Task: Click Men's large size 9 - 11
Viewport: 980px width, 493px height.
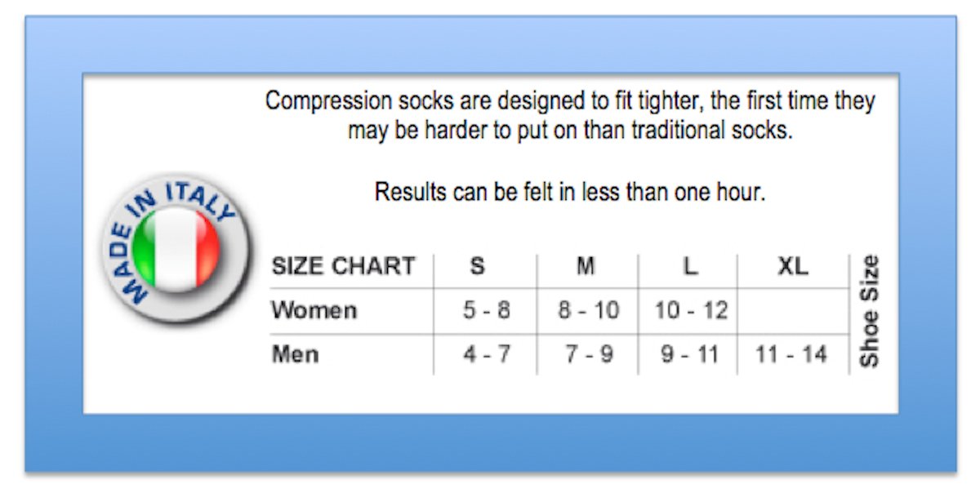Action: coord(691,354)
